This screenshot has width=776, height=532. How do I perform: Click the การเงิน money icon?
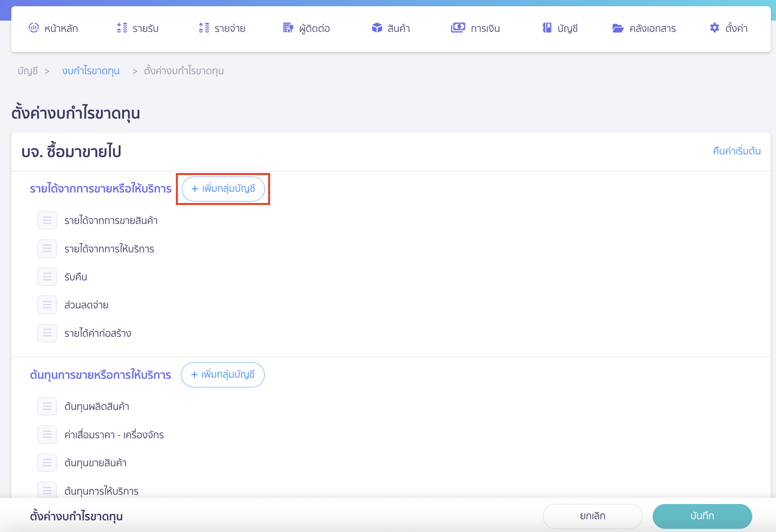[x=458, y=28]
